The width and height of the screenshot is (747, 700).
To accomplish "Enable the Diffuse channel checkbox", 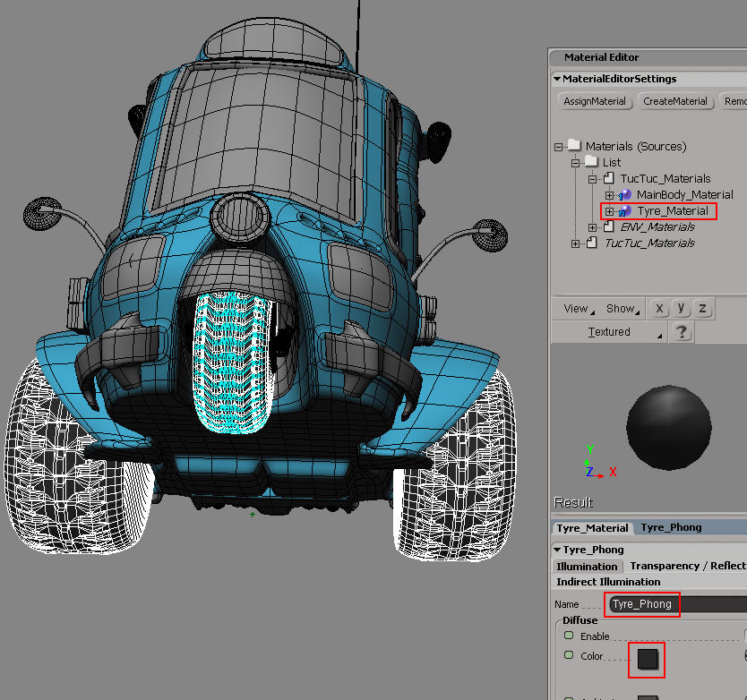I will pyautogui.click(x=568, y=635).
